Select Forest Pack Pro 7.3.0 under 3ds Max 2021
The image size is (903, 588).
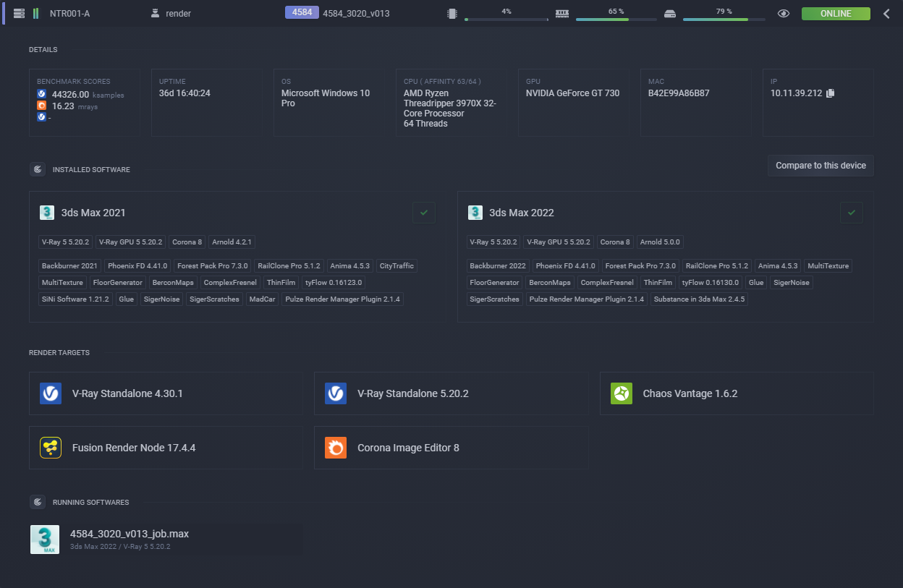pyautogui.click(x=213, y=266)
